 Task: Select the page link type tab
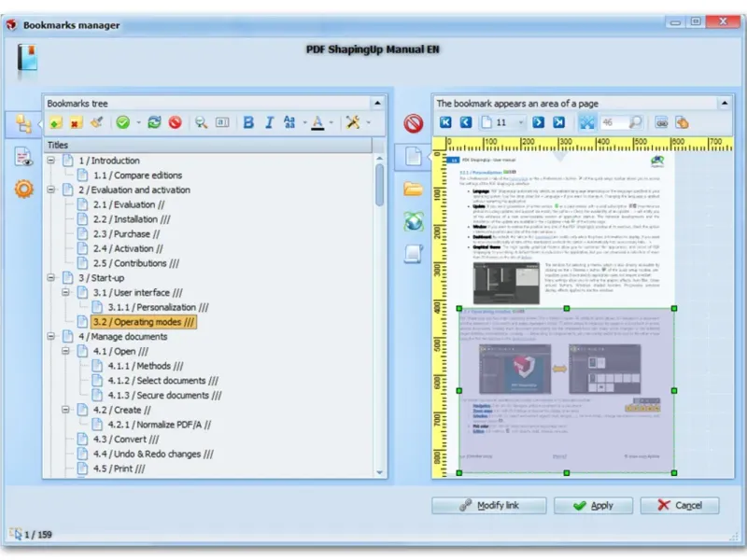pyautogui.click(x=413, y=157)
